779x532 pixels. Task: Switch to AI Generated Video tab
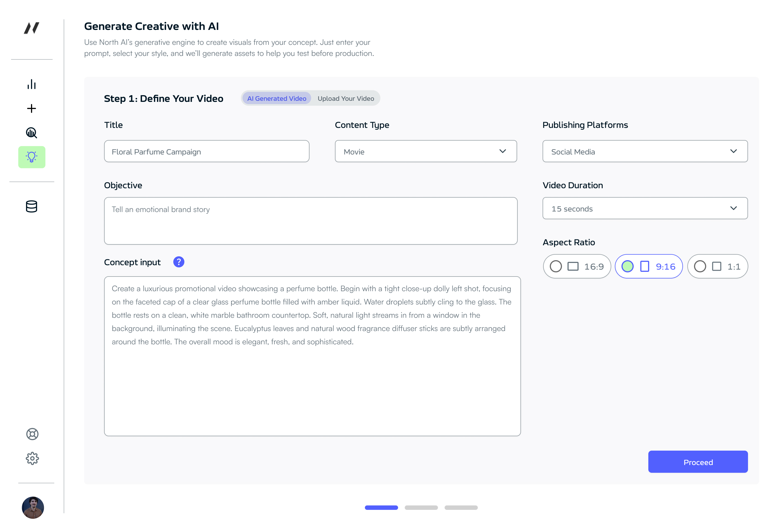pyautogui.click(x=277, y=98)
